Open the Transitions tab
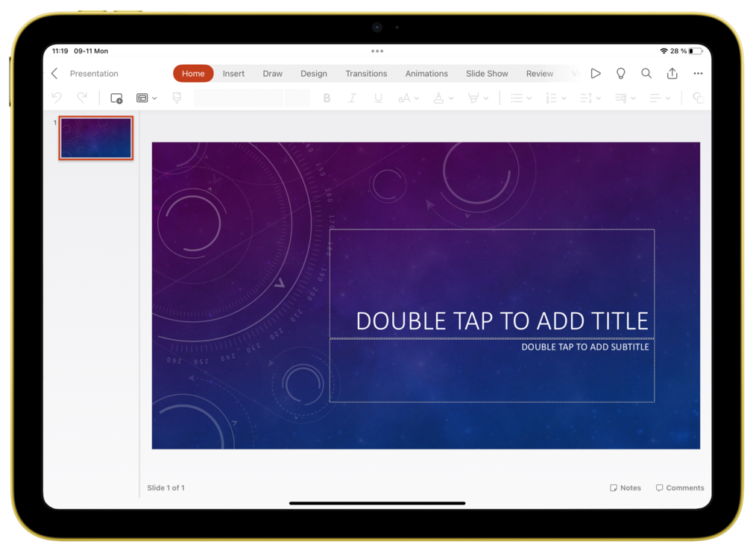The image size is (756, 553). tap(366, 74)
